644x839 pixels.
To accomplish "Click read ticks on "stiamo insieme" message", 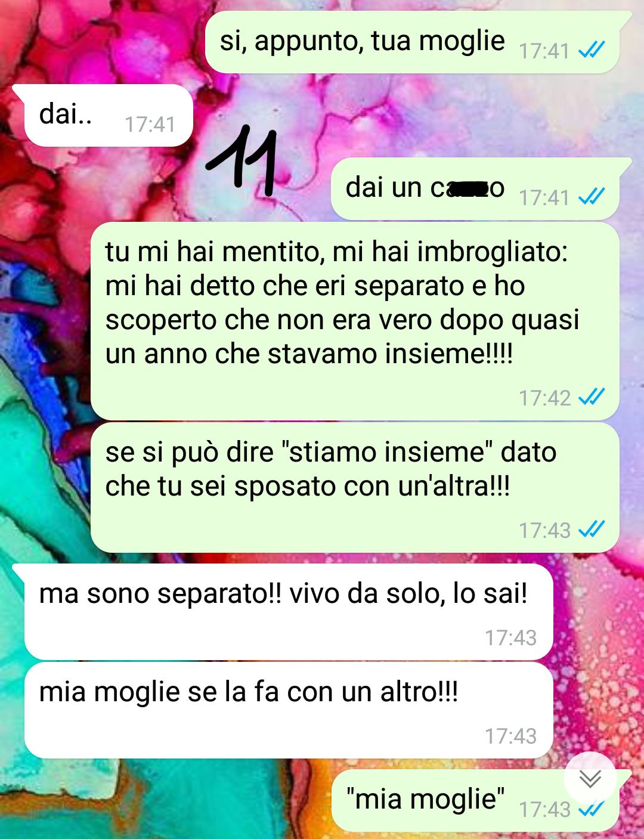I will 592,529.
